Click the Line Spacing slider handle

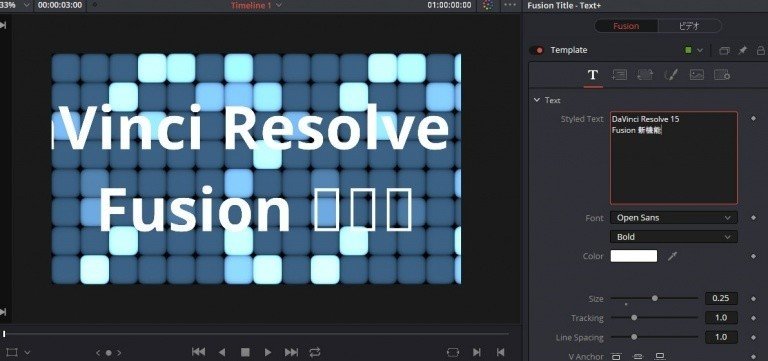pyautogui.click(x=634, y=337)
